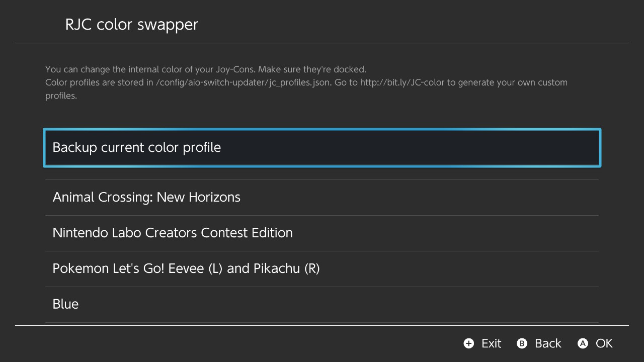Choose the Animal Crossing: New Horizons profile
The height and width of the screenshot is (362, 644).
pos(322,197)
